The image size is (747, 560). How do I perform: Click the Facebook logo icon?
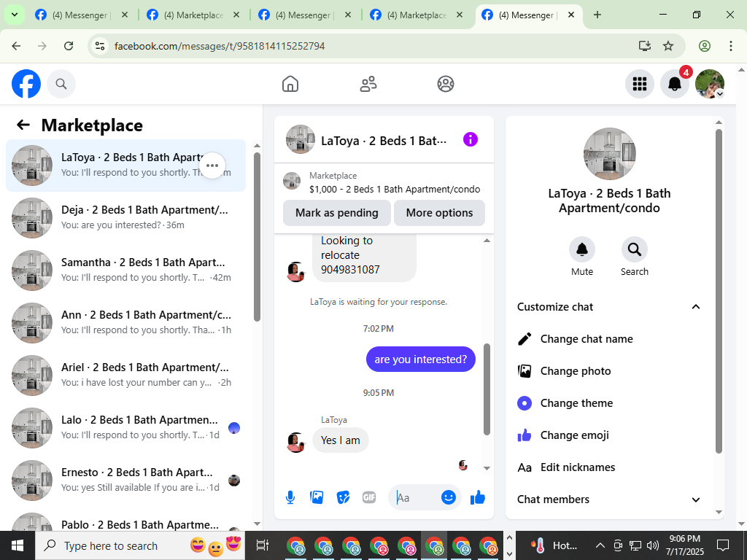click(x=26, y=84)
